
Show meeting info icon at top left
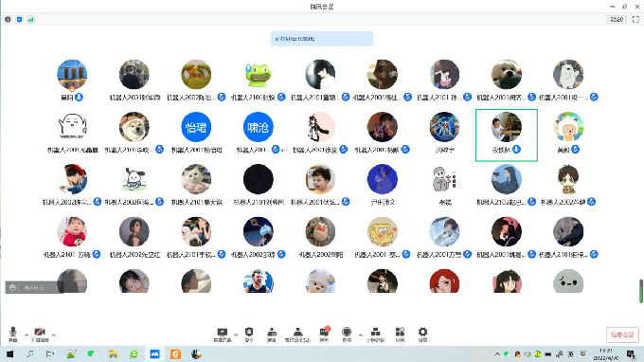coord(8,19)
